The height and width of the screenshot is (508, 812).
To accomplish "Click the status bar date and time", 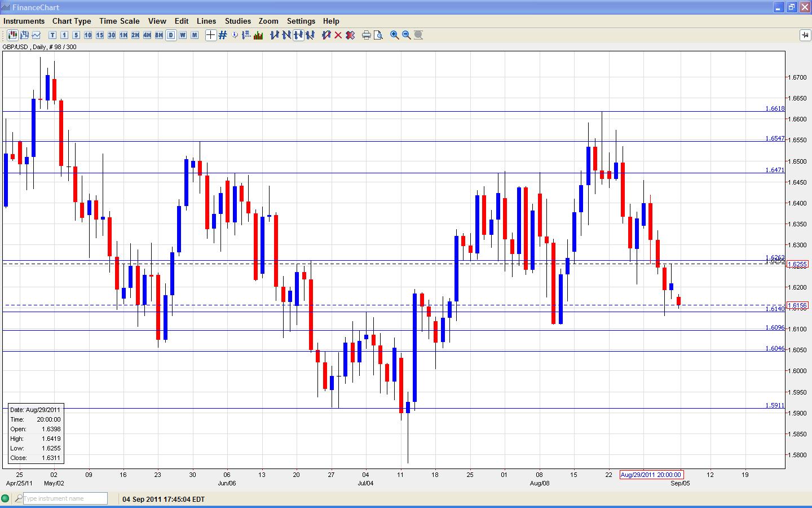I will click(164, 499).
